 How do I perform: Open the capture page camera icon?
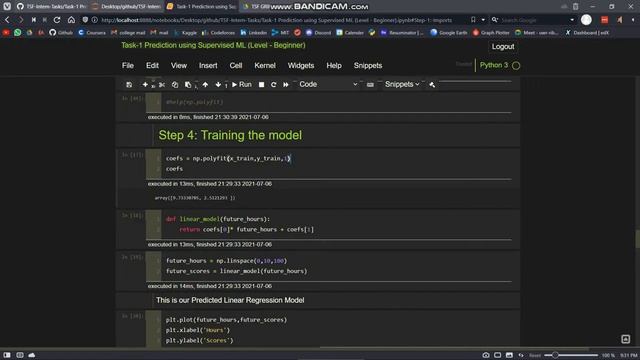[486, 355]
